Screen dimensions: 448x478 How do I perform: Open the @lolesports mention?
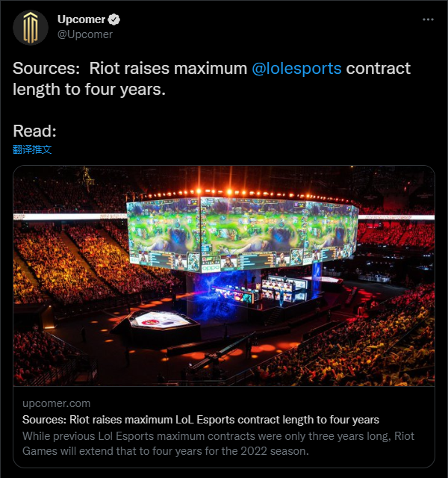point(296,68)
